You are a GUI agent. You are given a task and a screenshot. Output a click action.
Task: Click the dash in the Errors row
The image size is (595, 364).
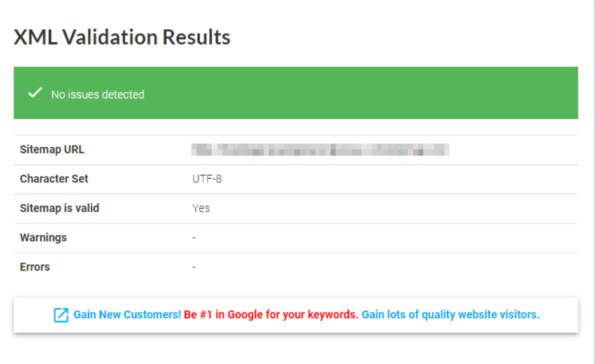coord(194,267)
